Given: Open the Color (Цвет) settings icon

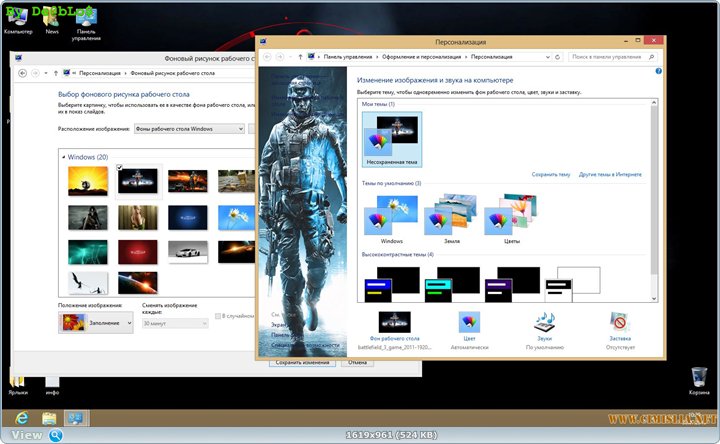Looking at the screenshot, I should 468,323.
